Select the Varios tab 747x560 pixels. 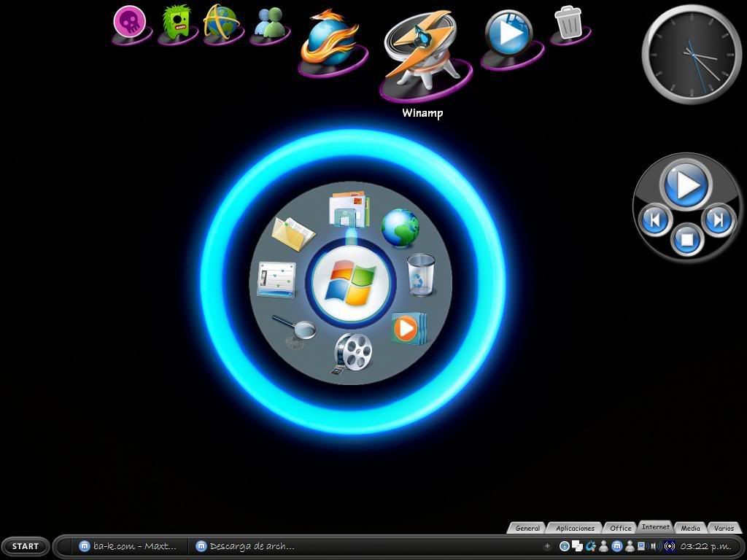click(x=724, y=528)
